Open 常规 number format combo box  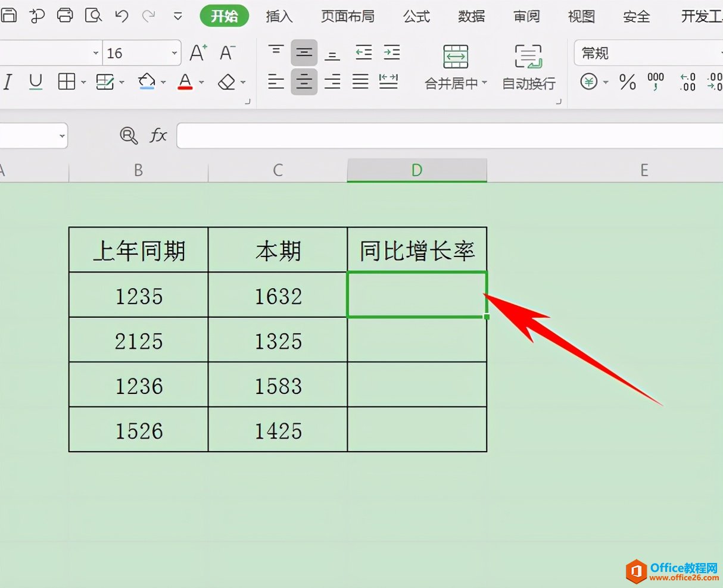[649, 53]
